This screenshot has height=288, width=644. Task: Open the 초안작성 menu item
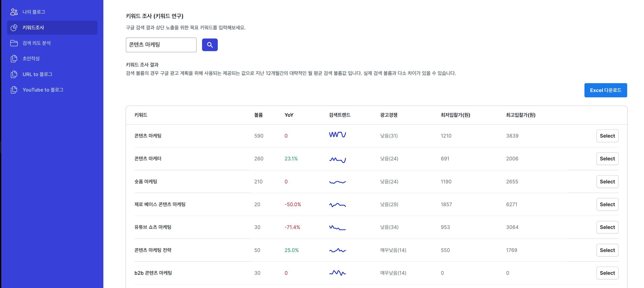point(31,58)
